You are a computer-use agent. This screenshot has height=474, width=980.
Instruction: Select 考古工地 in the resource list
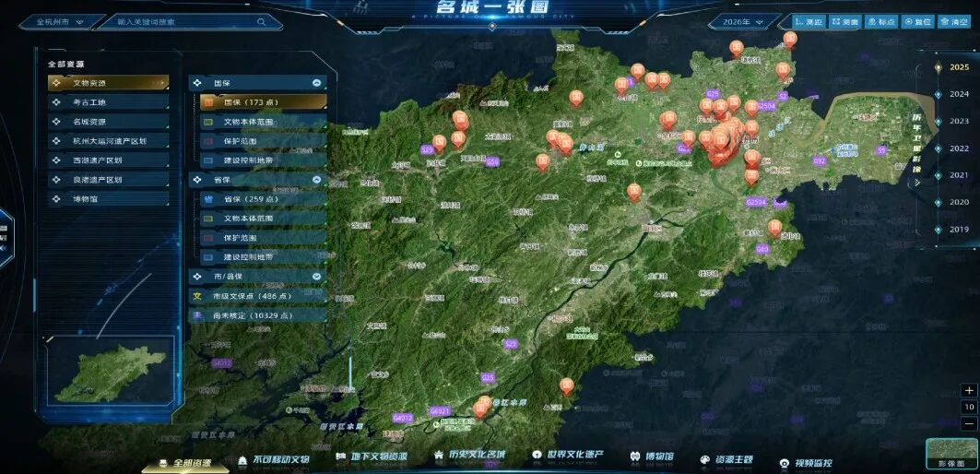108,102
